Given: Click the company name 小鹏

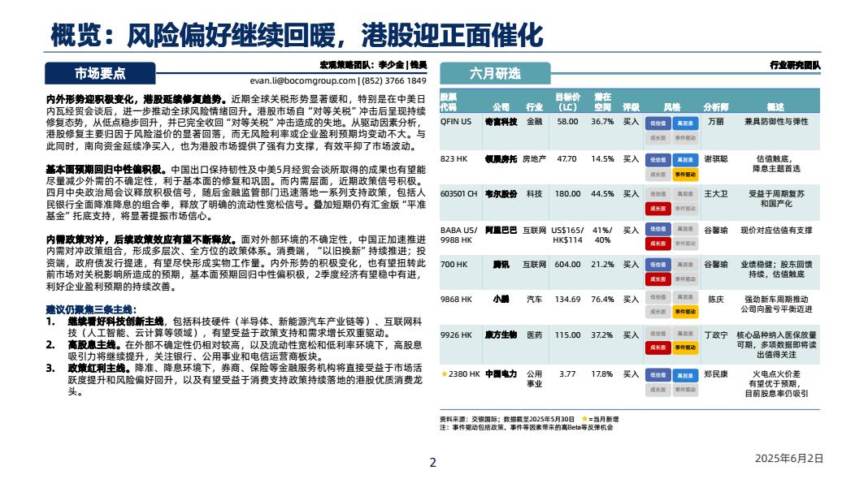Looking at the screenshot, I should [501, 300].
